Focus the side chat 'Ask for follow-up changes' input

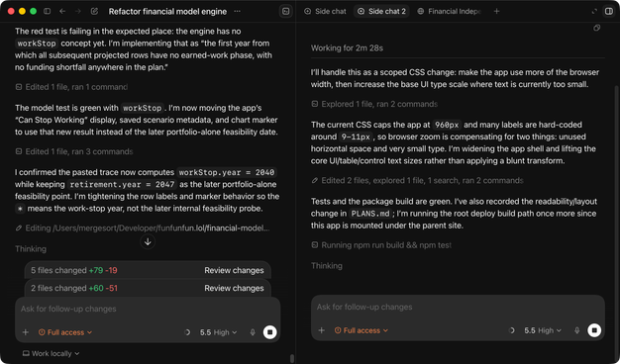(458, 308)
